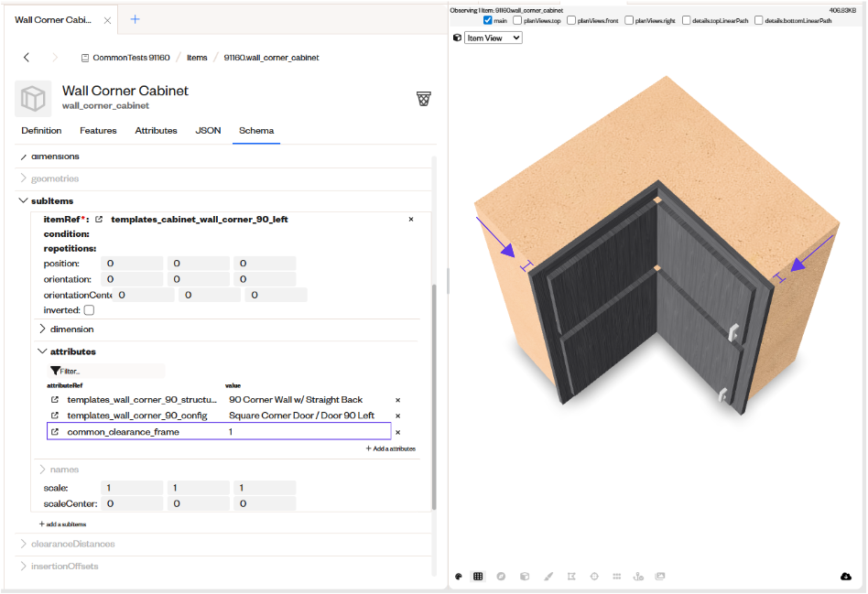The height and width of the screenshot is (594, 868).
Task: Collapse the attributes subsection
Action: coord(43,351)
